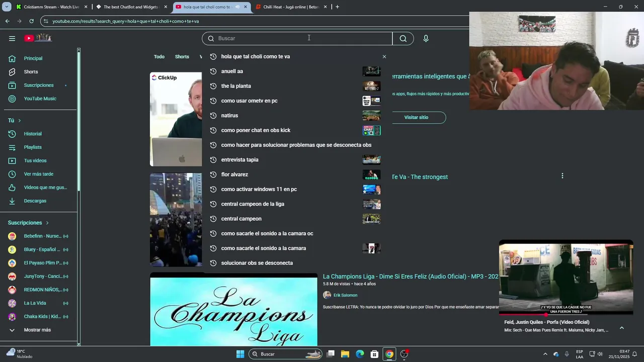Open Bebefinn channel subscription
Viewport: 644px width, 362px height.
tap(40, 236)
